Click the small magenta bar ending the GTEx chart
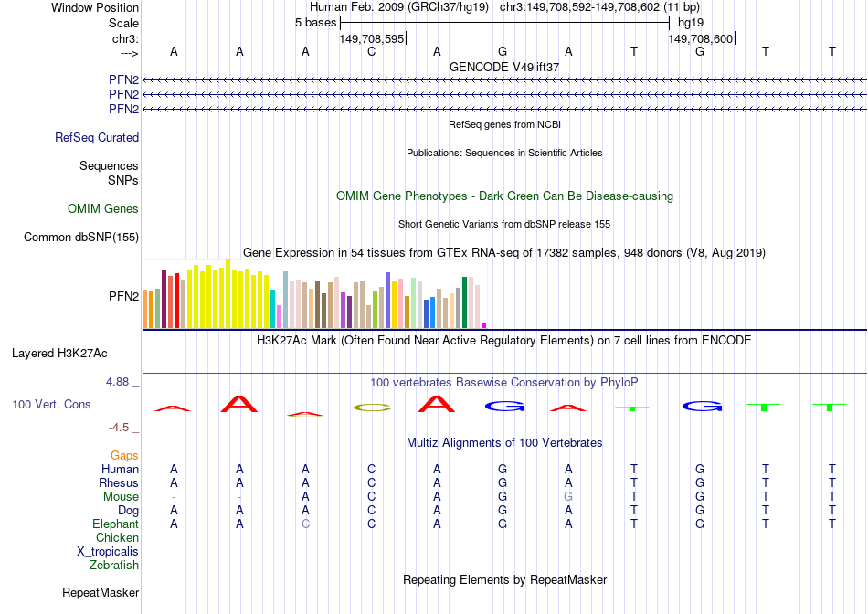This screenshot has height=614, width=868. click(484, 326)
